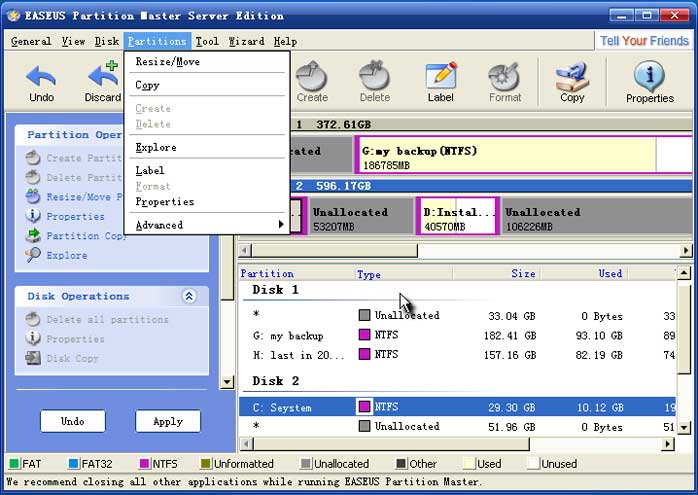Image resolution: width=698 pixels, height=495 pixels.
Task: Expand the Advanced submenu arrow
Action: 281,224
